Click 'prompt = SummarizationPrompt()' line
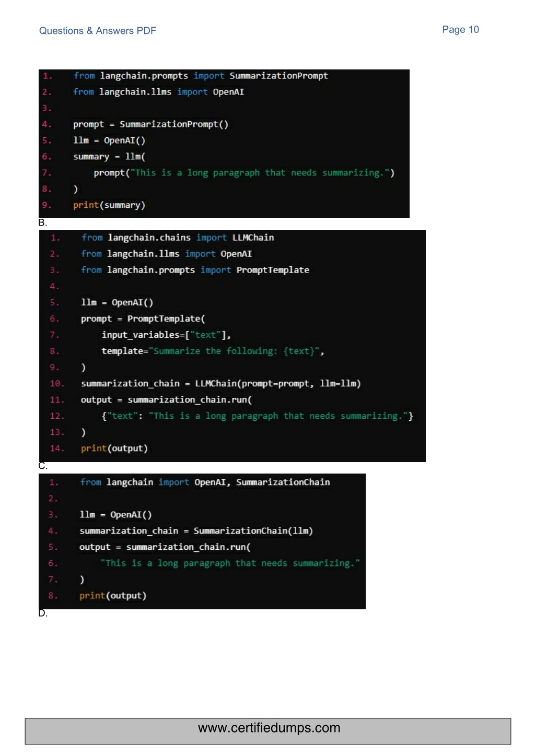The width and height of the screenshot is (535, 756). pyautogui.click(x=150, y=124)
